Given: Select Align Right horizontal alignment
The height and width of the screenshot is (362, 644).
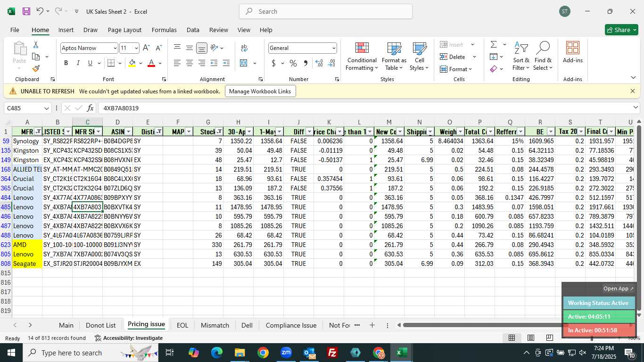Looking at the screenshot, I should point(202,63).
